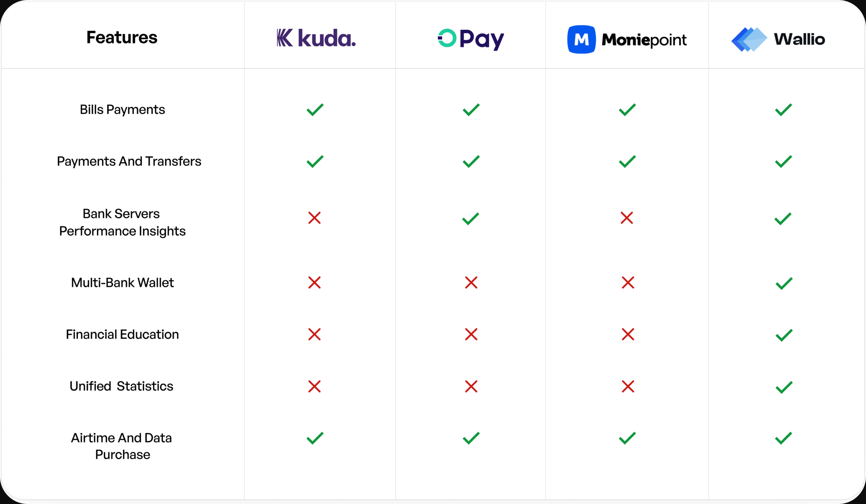Select the Bills Payments row label
This screenshot has height=504, width=866.
coord(122,110)
